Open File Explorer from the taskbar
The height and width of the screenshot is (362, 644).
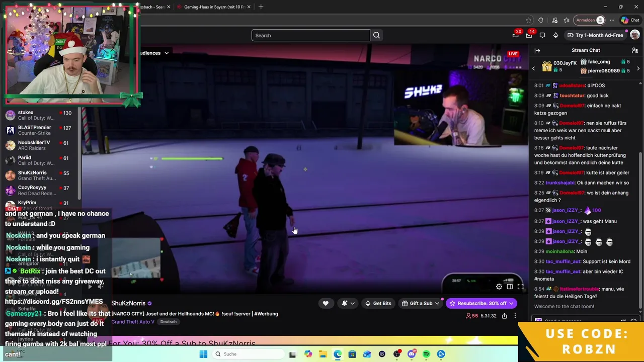[x=323, y=354]
